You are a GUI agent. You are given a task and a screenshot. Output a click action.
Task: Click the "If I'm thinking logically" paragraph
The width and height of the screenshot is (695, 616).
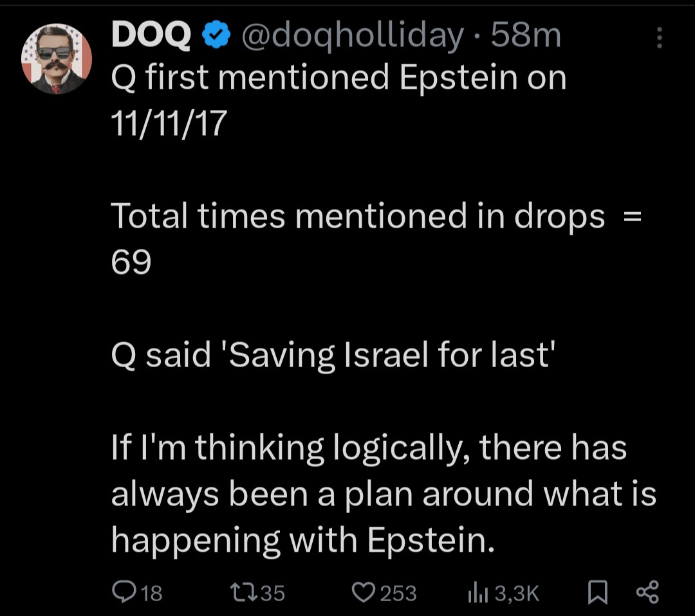point(384,494)
